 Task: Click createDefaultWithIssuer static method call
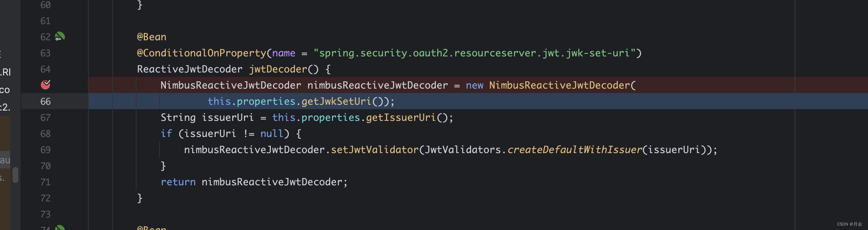pyautogui.click(x=575, y=150)
